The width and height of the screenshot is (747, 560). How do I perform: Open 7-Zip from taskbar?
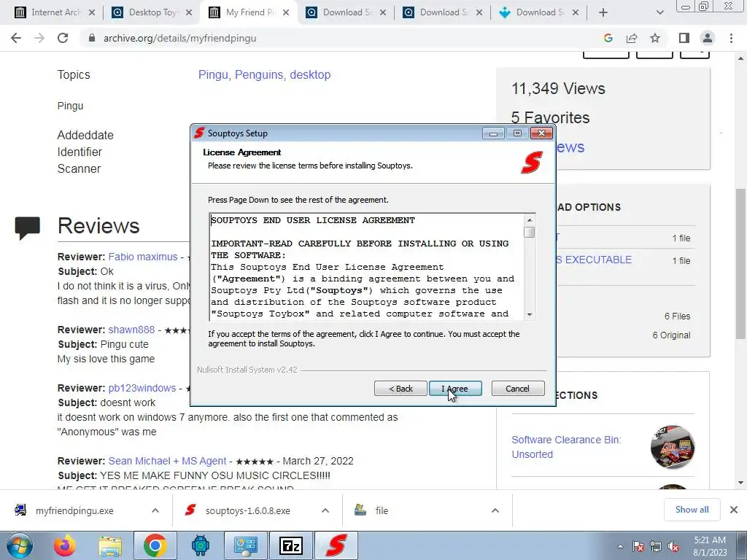(291, 545)
